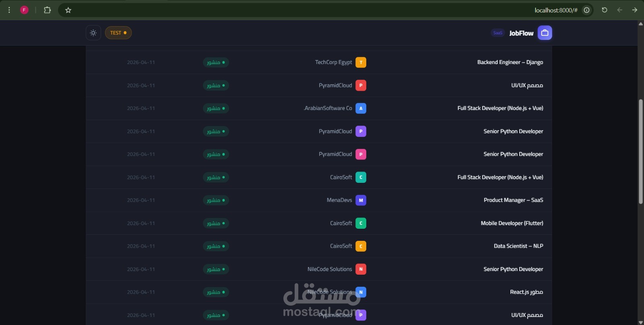Image resolution: width=644 pixels, height=325 pixels.
Task: Open the React.js مطور job title
Action: [526, 292]
